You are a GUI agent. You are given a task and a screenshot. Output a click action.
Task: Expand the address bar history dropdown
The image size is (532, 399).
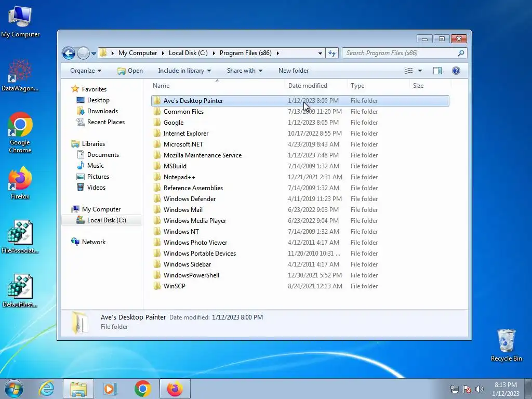click(x=320, y=54)
